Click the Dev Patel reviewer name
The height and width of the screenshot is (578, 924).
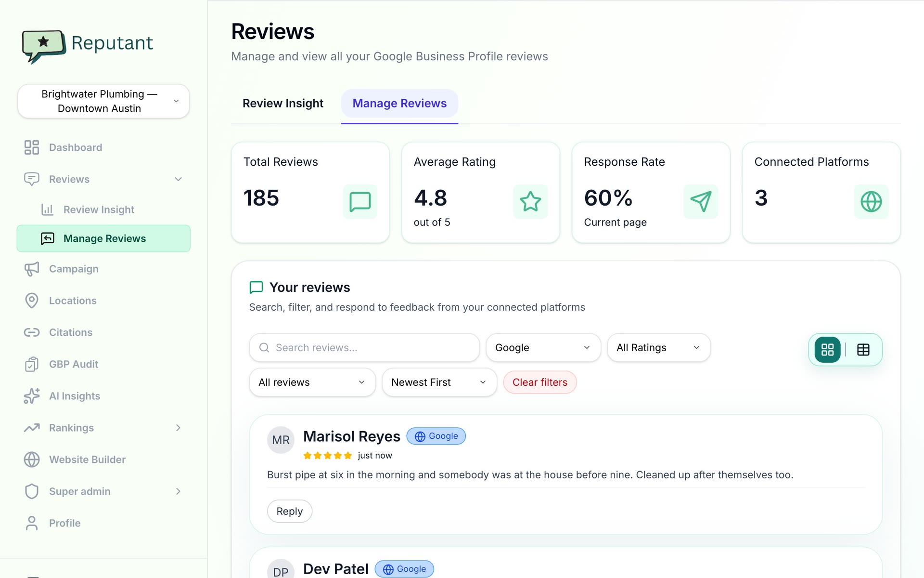(x=336, y=569)
